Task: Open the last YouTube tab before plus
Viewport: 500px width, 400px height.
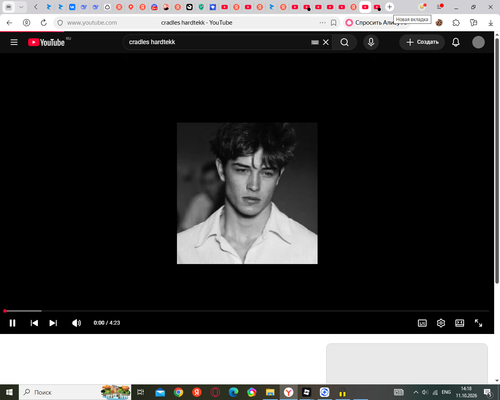Action: click(377, 7)
